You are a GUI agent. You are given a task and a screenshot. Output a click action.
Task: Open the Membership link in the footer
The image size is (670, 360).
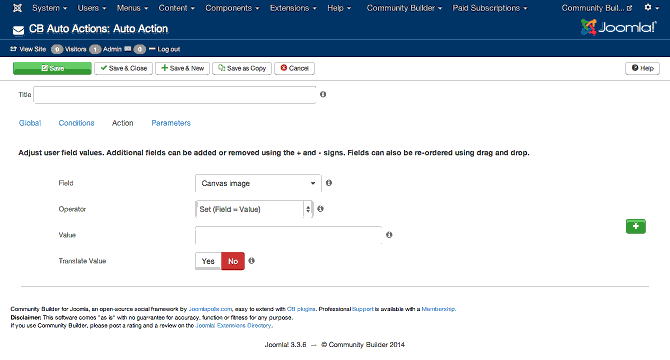point(438,309)
